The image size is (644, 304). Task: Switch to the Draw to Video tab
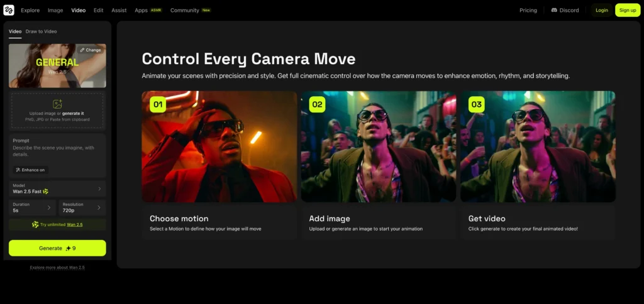(41, 31)
